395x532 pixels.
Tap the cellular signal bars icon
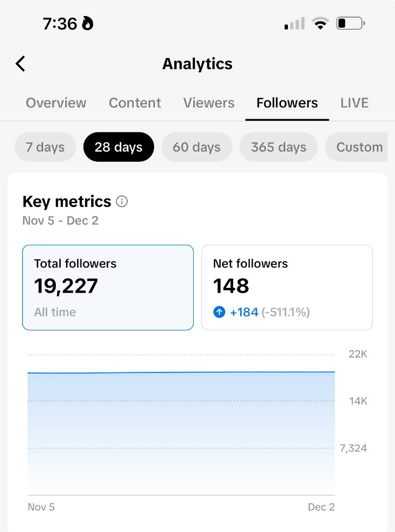(x=294, y=23)
